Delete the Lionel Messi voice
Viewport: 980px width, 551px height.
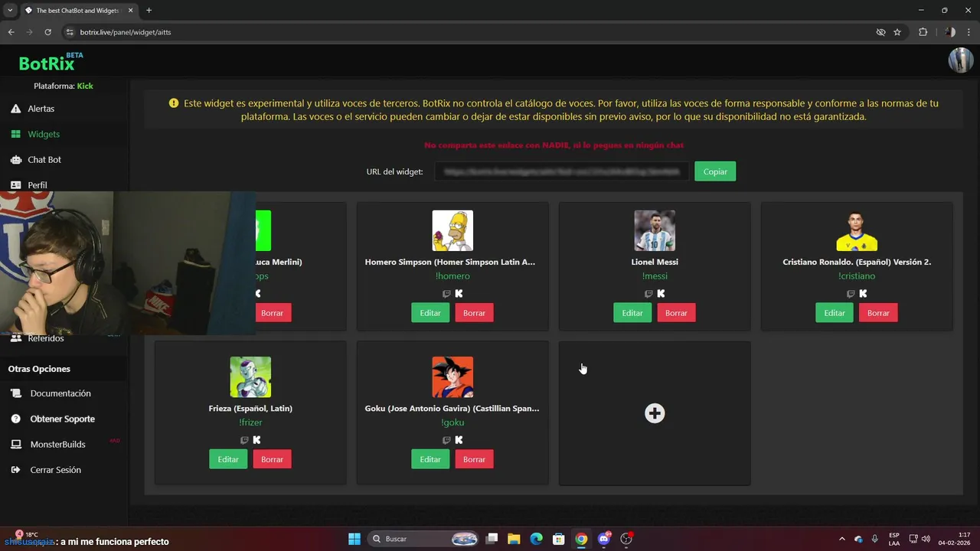pyautogui.click(x=676, y=313)
